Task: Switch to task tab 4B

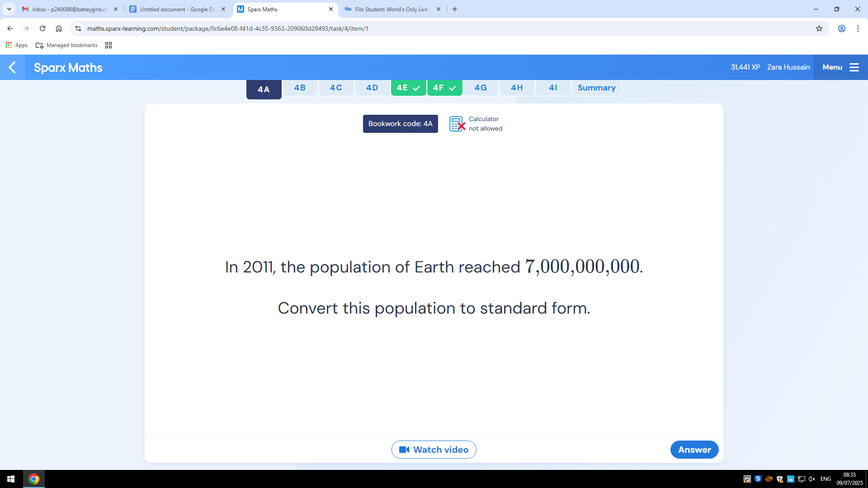Action: click(x=300, y=88)
